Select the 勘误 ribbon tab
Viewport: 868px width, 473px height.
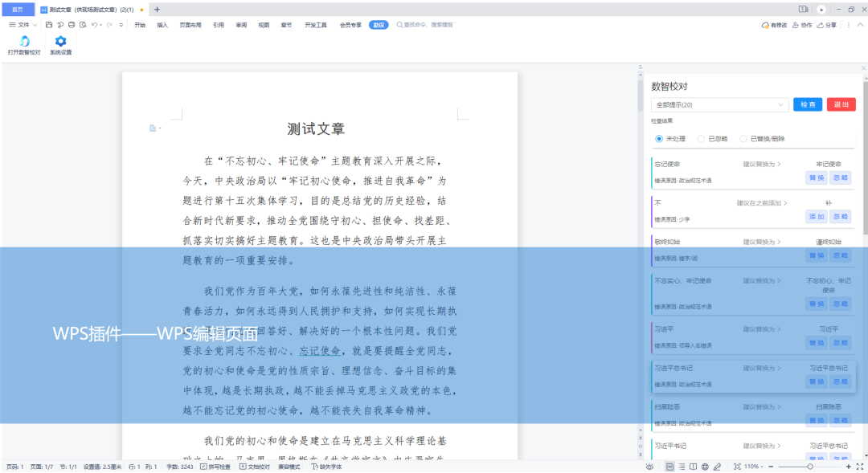coord(379,25)
